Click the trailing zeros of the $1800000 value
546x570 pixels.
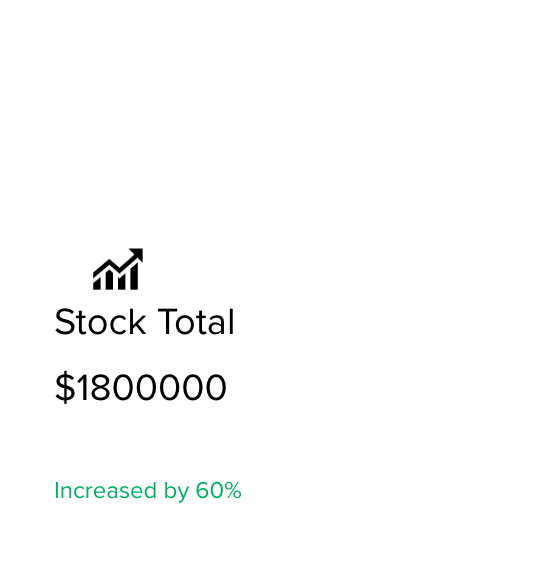[169, 388]
